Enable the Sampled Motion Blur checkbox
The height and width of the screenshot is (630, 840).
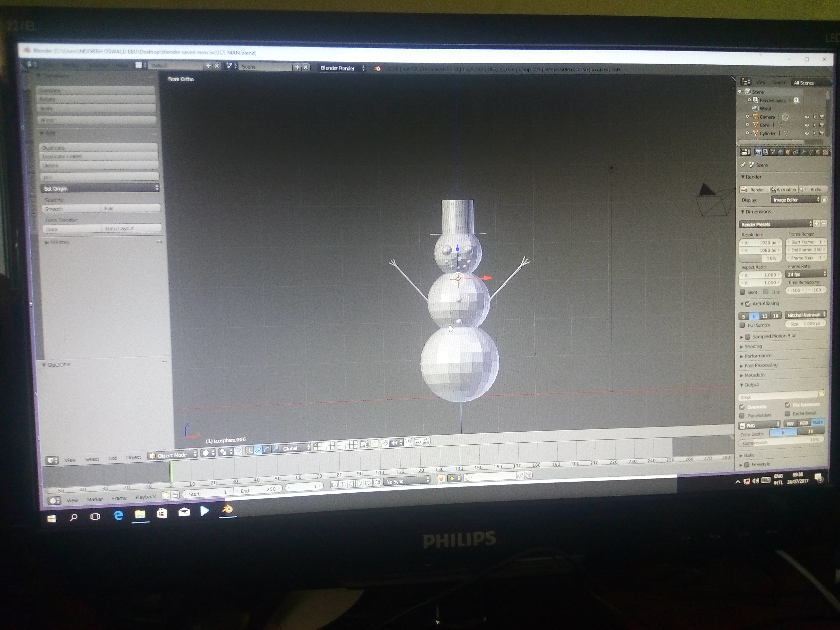747,336
